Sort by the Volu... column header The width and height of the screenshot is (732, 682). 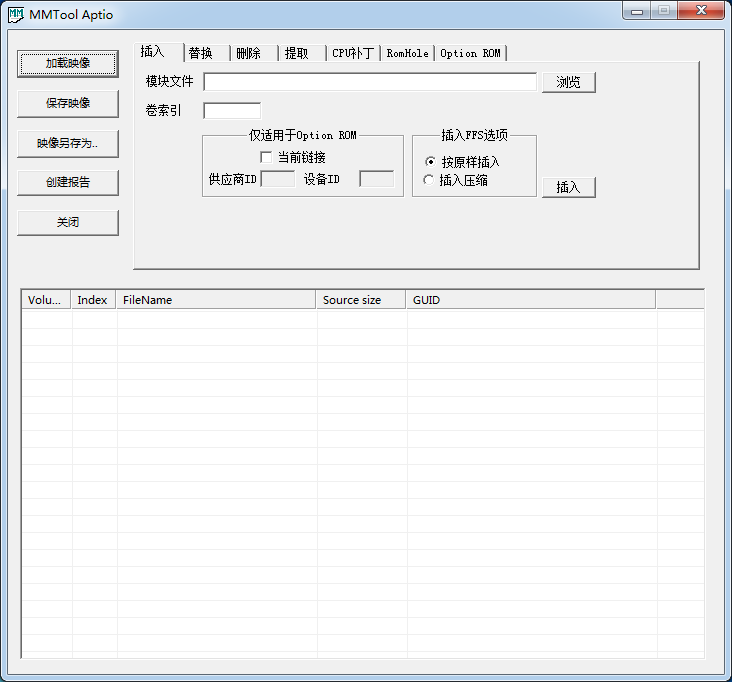(46, 300)
